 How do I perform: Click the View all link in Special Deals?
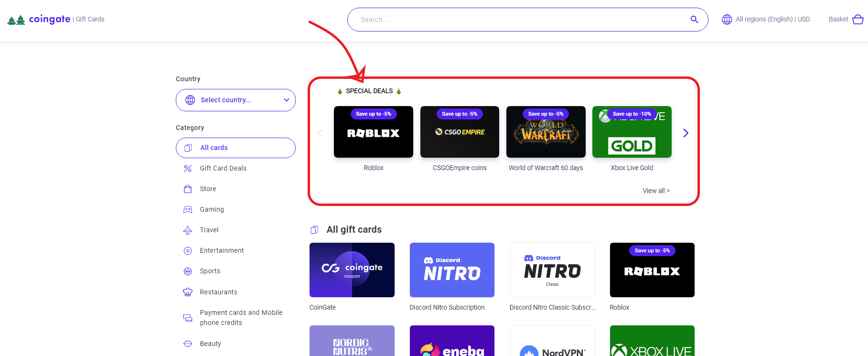tap(656, 191)
